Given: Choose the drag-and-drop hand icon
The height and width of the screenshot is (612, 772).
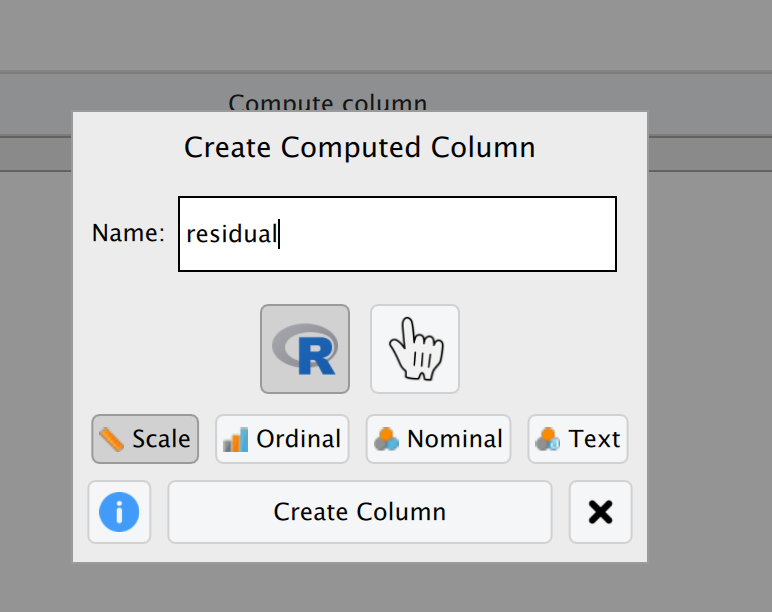Looking at the screenshot, I should (x=415, y=349).
